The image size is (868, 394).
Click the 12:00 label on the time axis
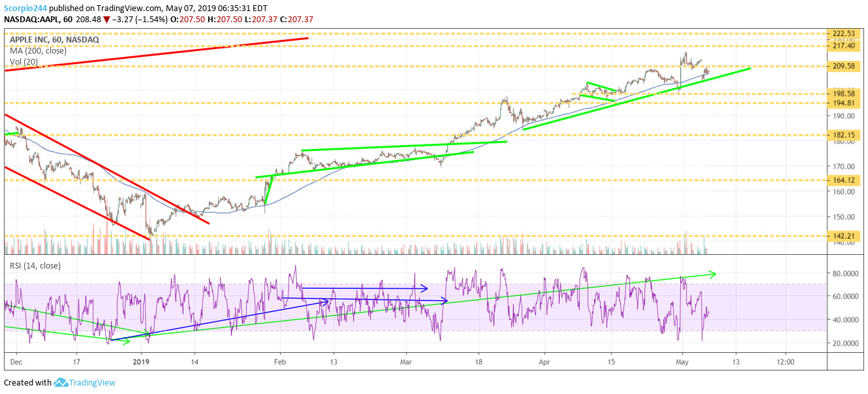click(786, 361)
